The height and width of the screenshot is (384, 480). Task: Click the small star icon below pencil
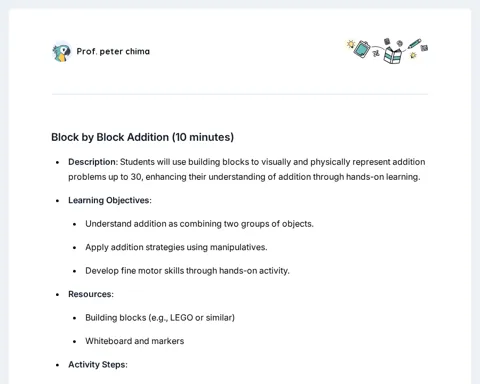(x=413, y=55)
